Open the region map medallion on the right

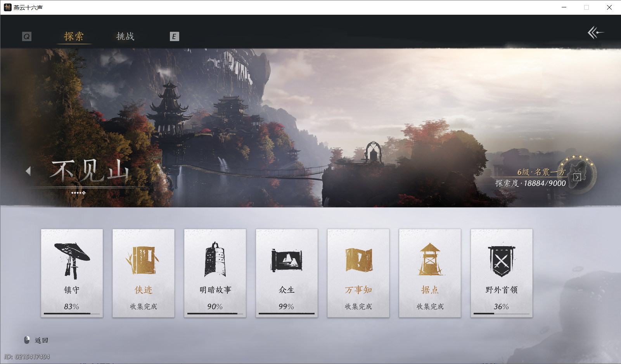click(x=576, y=176)
